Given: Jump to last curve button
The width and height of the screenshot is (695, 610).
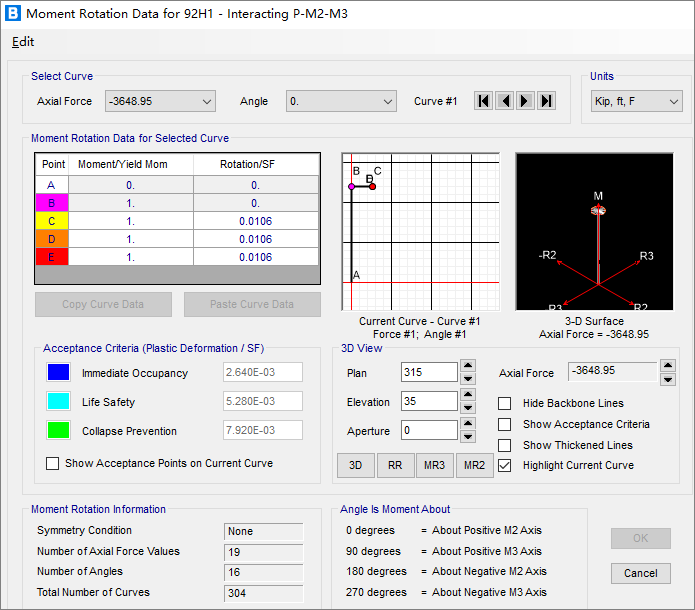Looking at the screenshot, I should [x=546, y=101].
